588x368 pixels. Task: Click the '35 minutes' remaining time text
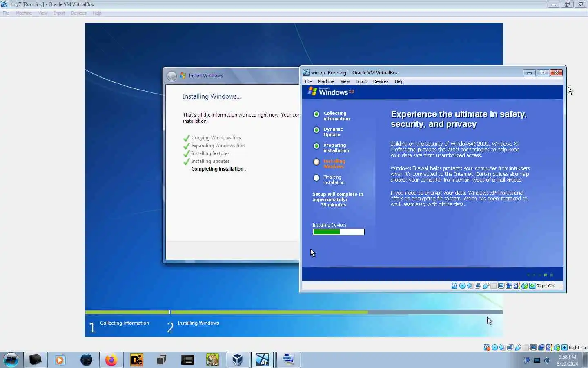point(333,205)
